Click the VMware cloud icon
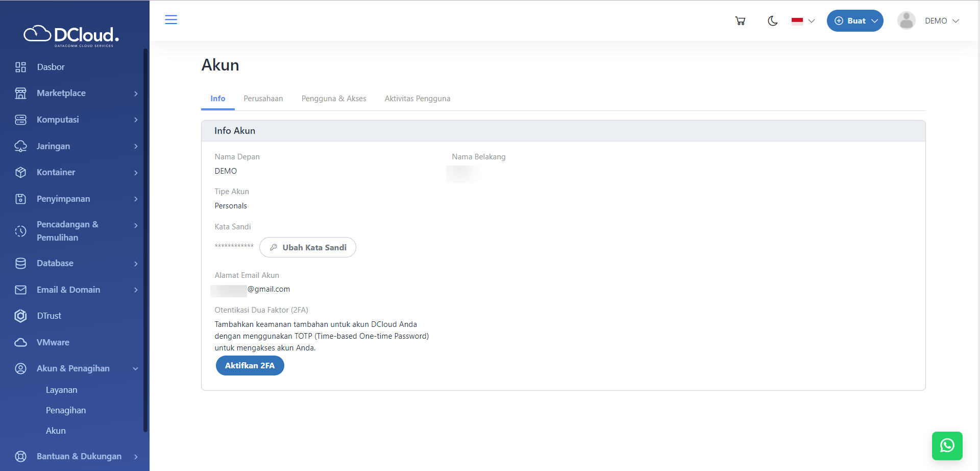Image resolution: width=980 pixels, height=471 pixels. pyautogui.click(x=20, y=342)
